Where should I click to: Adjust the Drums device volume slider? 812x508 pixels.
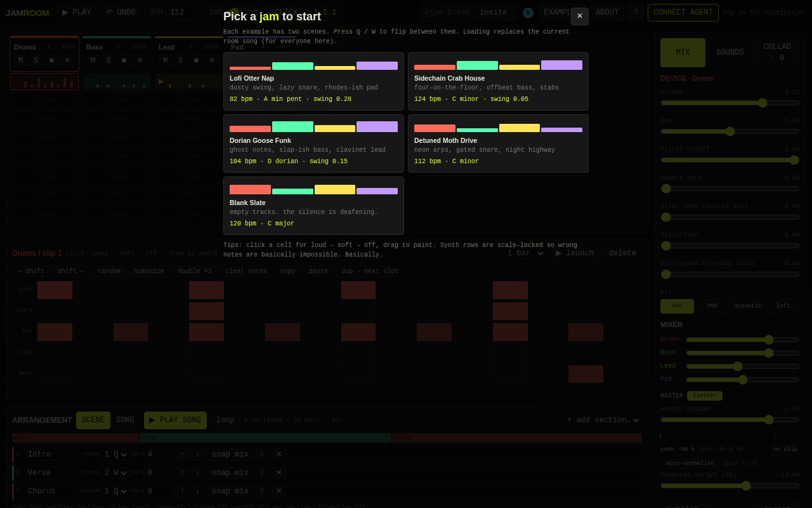[730, 103]
